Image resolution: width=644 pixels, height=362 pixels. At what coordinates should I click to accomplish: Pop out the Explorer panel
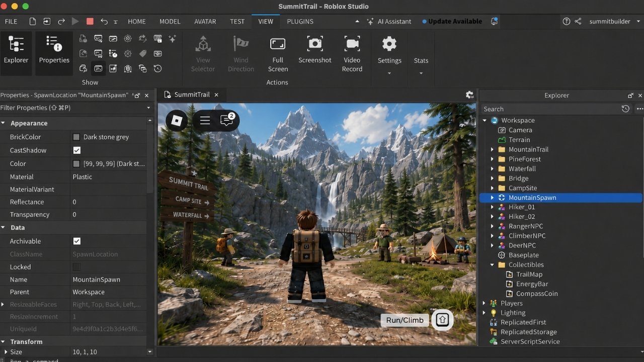coord(630,95)
